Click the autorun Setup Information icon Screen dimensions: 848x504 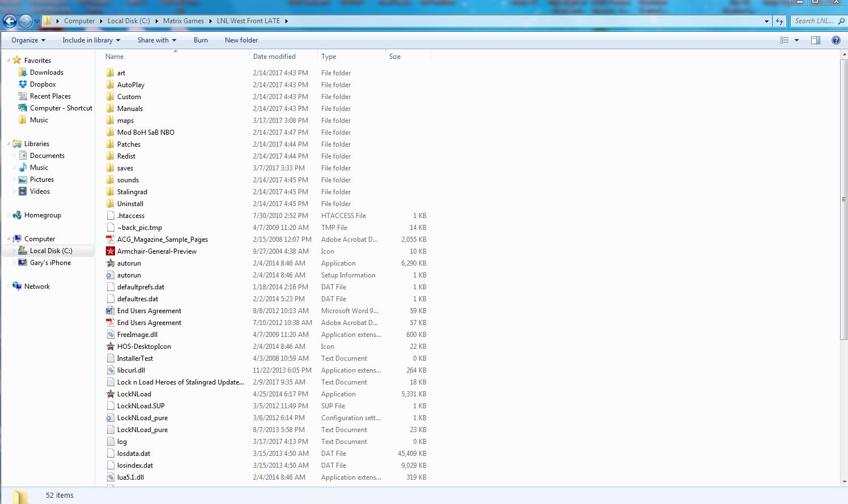(x=110, y=275)
